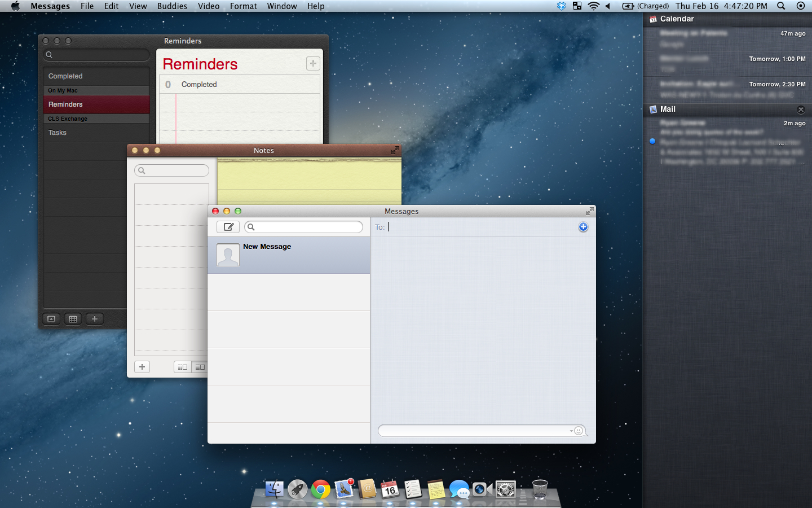Switch Notes to the left list view layout
Viewport: 812px width, 508px height.
183,367
